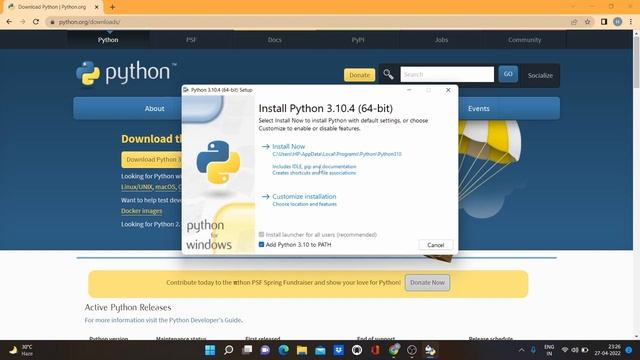This screenshot has height=360, width=640.
Task: Click Install Now in Python setup
Action: pos(288,146)
